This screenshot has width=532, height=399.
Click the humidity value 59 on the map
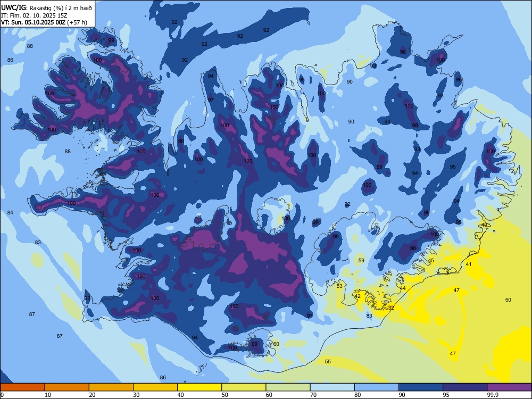tap(361, 260)
